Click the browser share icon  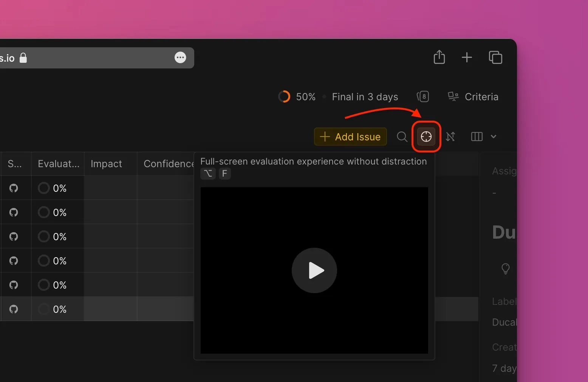[439, 57]
